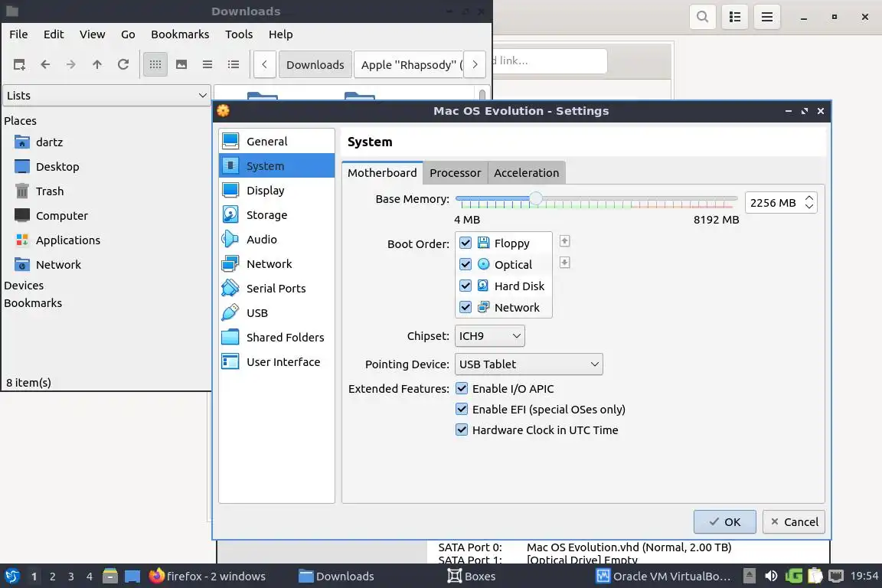This screenshot has height=588, width=882.
Task: Click the Base Memory value field
Action: (774, 203)
